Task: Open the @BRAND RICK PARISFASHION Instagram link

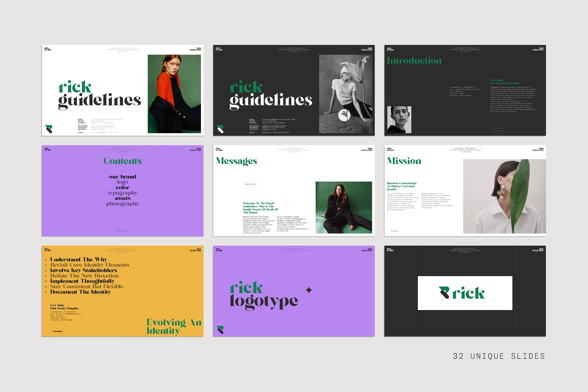Action: [103, 126]
